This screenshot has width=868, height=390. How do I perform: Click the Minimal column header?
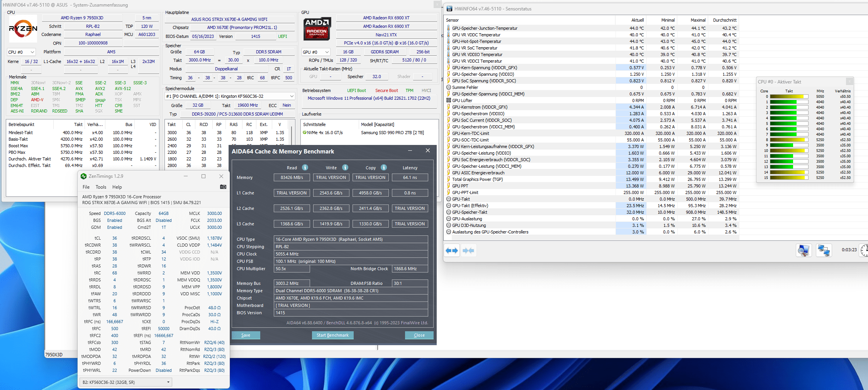(x=662, y=20)
